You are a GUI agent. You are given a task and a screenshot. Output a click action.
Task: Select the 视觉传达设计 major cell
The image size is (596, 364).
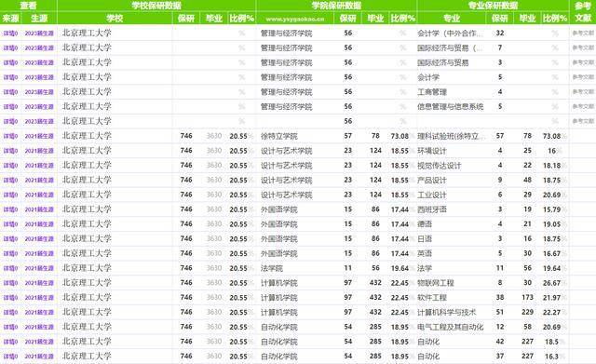click(x=439, y=166)
